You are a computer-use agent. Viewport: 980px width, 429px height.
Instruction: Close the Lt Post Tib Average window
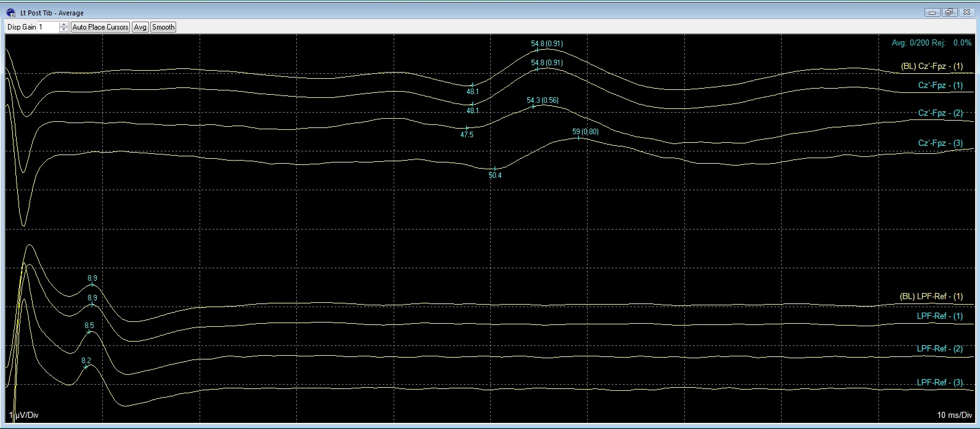point(965,12)
